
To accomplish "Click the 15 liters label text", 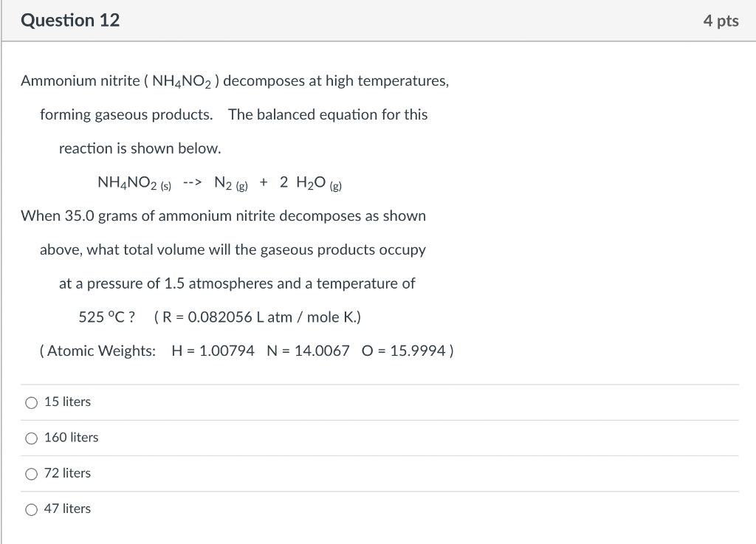I will [x=67, y=402].
